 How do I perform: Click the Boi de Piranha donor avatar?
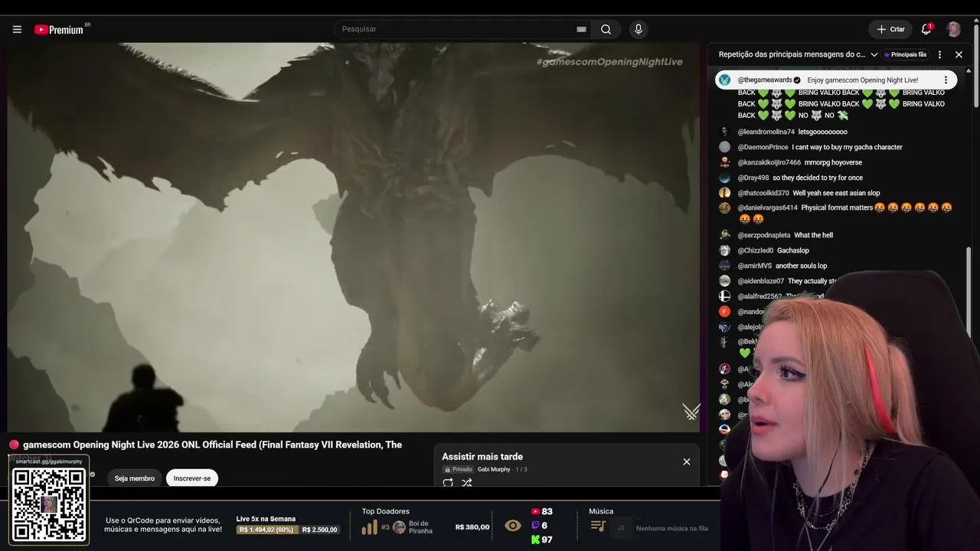point(399,527)
